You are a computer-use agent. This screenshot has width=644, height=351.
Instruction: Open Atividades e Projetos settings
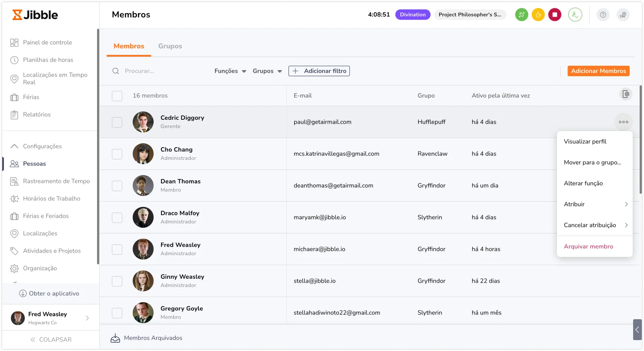52,251
